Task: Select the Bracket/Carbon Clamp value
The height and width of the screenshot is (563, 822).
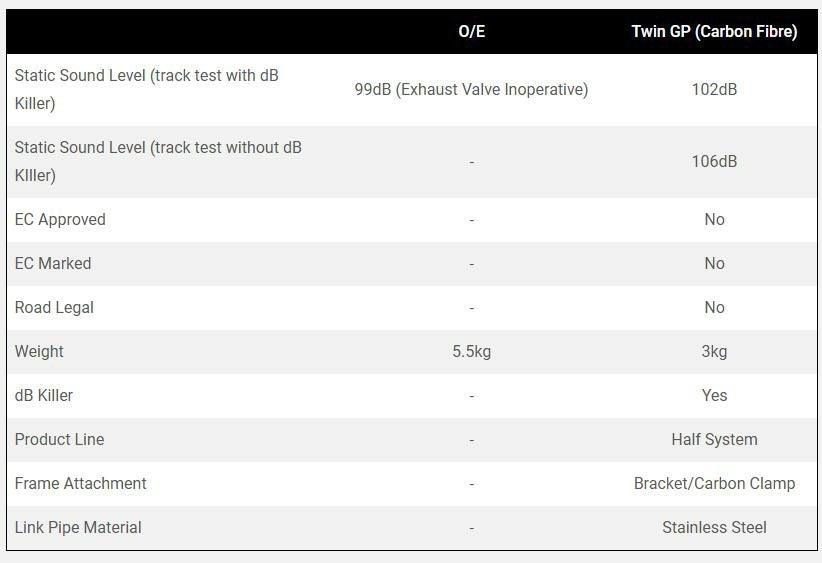Action: pyautogui.click(x=714, y=484)
